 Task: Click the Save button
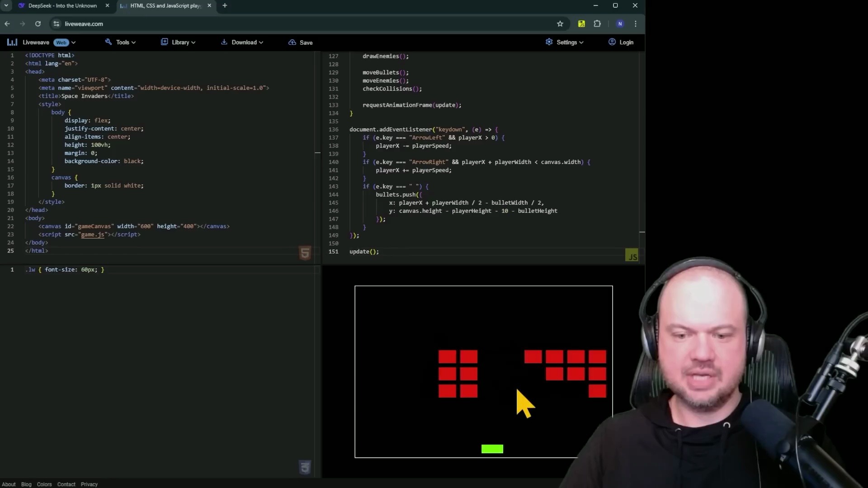(x=306, y=42)
